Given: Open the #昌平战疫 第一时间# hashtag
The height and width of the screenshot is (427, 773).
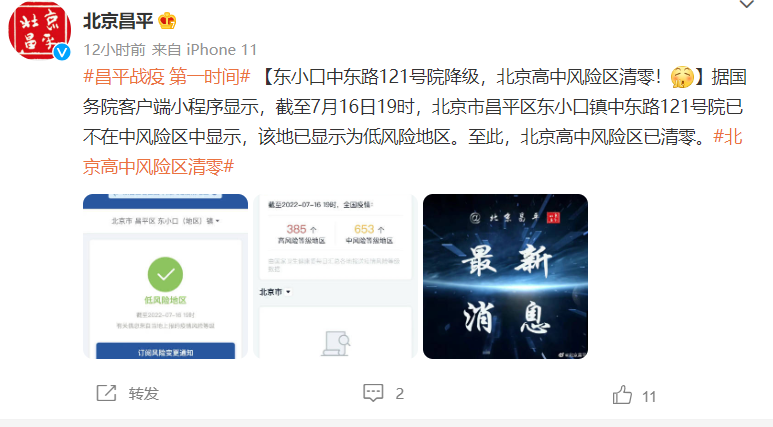Looking at the screenshot, I should 167,77.
